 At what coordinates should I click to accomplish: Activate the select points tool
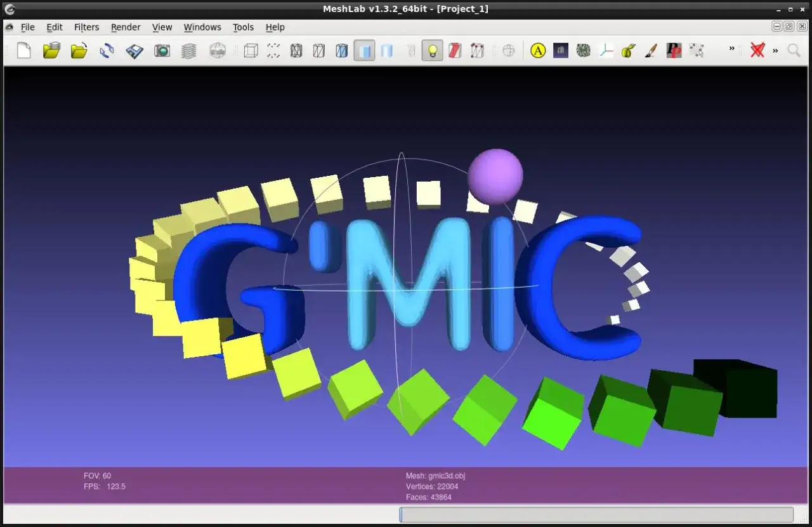697,50
